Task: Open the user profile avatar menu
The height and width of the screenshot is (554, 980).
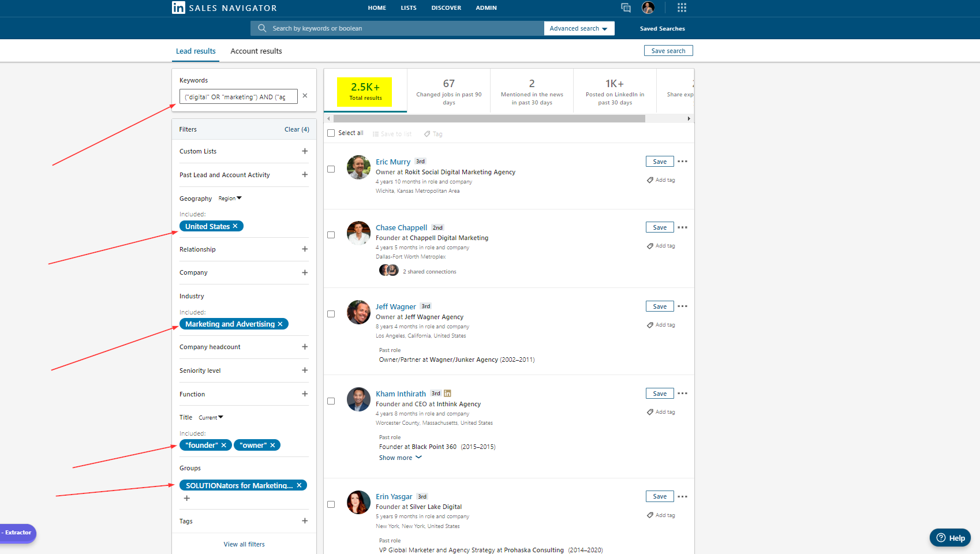Action: point(648,8)
